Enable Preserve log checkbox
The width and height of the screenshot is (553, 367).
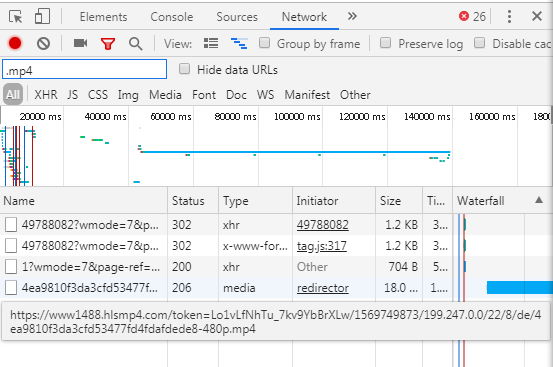click(x=385, y=43)
